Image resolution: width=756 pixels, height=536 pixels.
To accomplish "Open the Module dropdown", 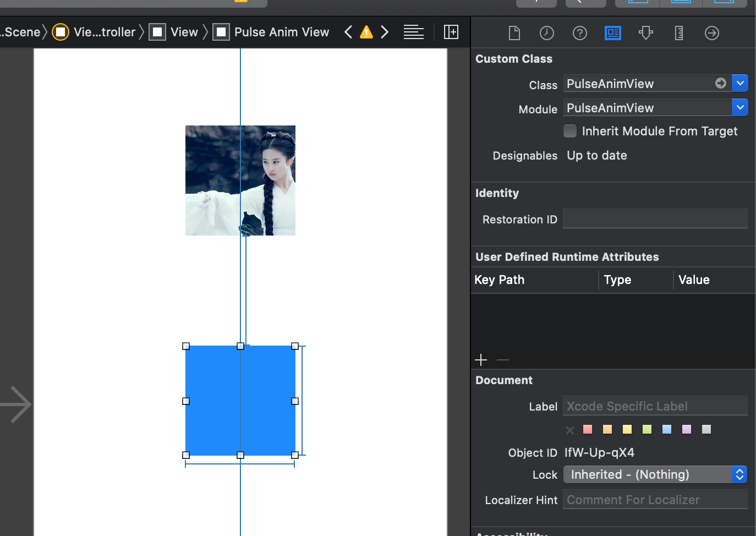I will (740, 107).
